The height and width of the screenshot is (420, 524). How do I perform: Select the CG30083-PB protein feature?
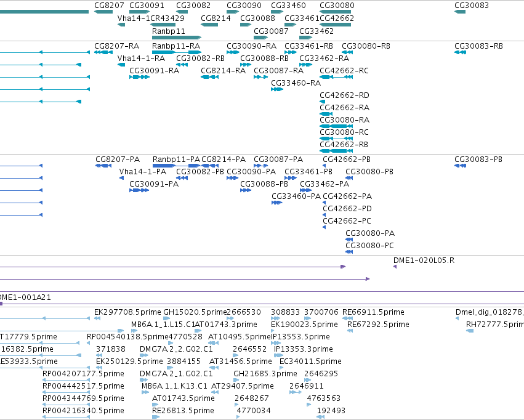coord(460,166)
